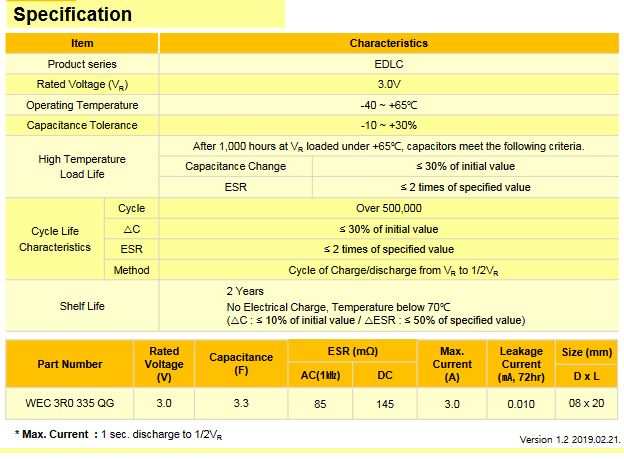Click the Part Number column header
This screenshot has width=624, height=459.
[69, 364]
